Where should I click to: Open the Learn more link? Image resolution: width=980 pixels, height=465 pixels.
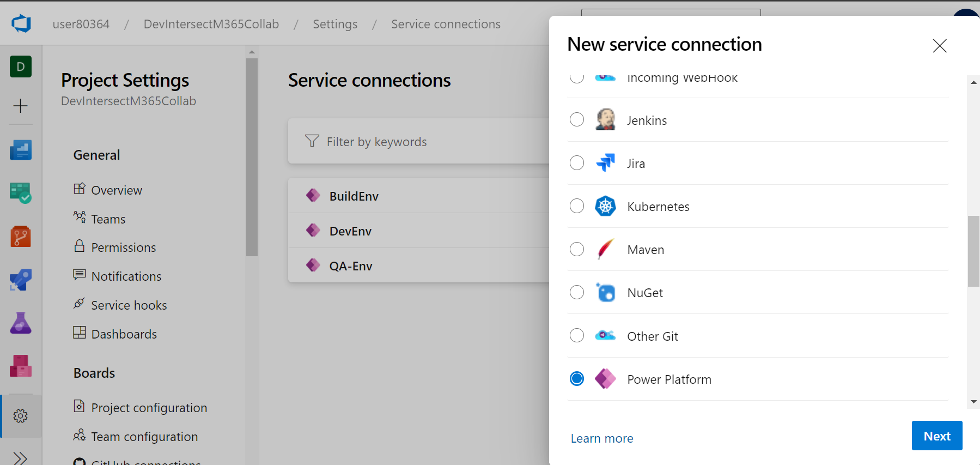601,438
